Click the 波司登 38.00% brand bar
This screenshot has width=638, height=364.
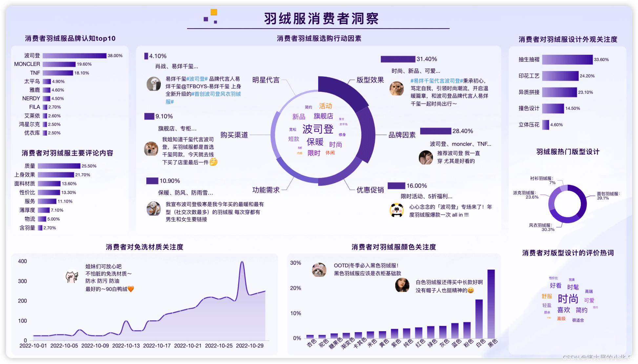click(x=74, y=56)
